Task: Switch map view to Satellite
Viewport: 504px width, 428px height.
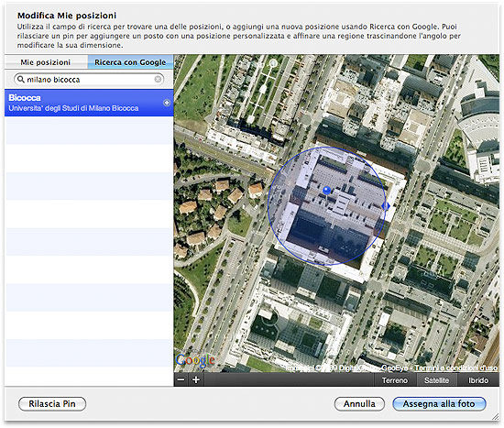Action: click(x=436, y=380)
